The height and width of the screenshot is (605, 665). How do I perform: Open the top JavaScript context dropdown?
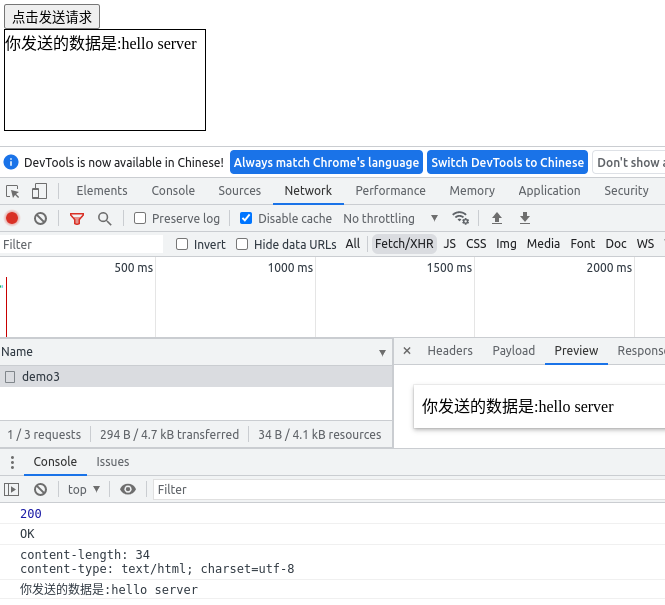[x=84, y=490]
